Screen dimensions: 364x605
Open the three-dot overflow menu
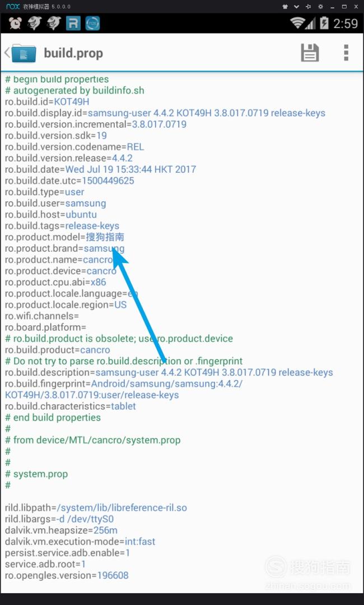[x=346, y=53]
